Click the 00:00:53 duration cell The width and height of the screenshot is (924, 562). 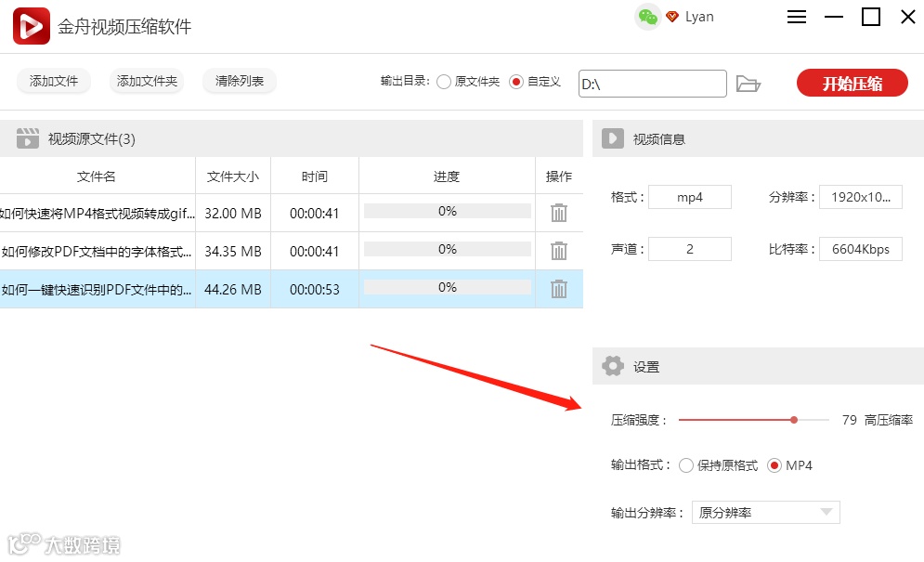(315, 289)
